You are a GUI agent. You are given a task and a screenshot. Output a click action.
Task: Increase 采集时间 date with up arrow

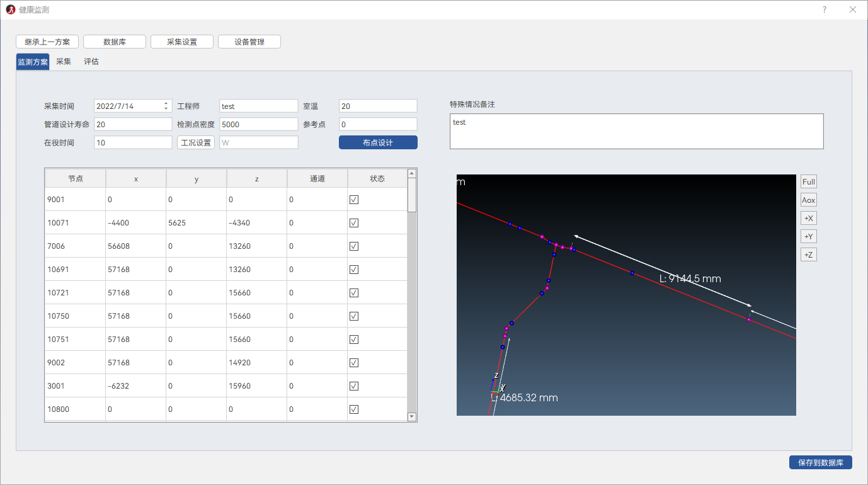[x=166, y=103]
